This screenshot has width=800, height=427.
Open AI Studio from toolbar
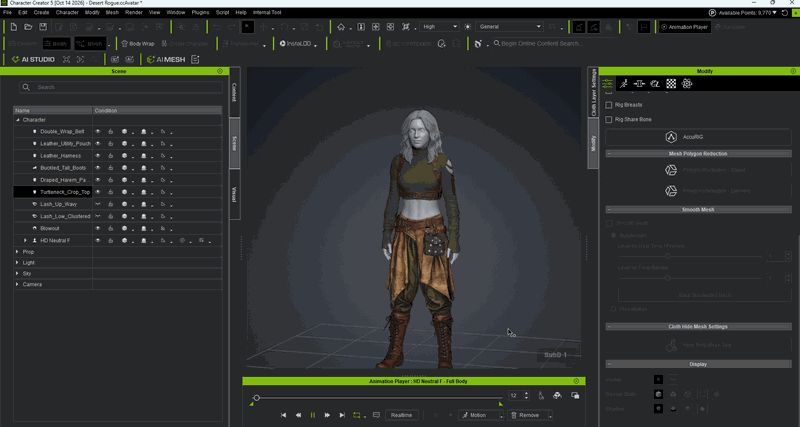tap(33, 60)
